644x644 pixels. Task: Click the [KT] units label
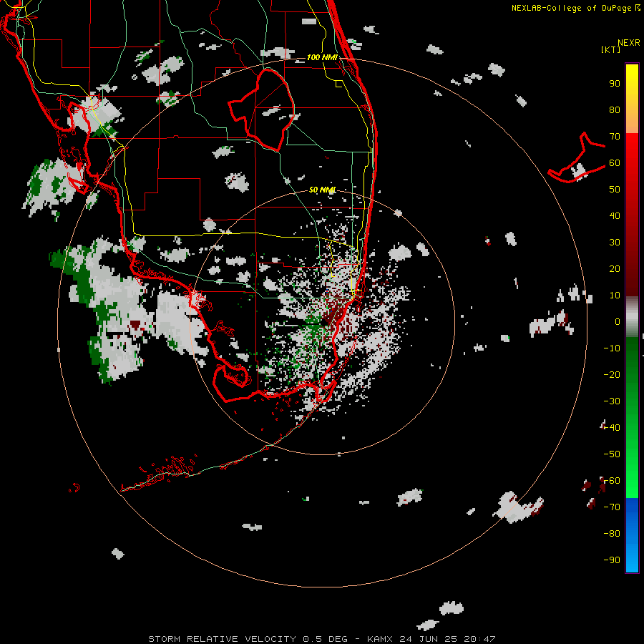(x=610, y=49)
